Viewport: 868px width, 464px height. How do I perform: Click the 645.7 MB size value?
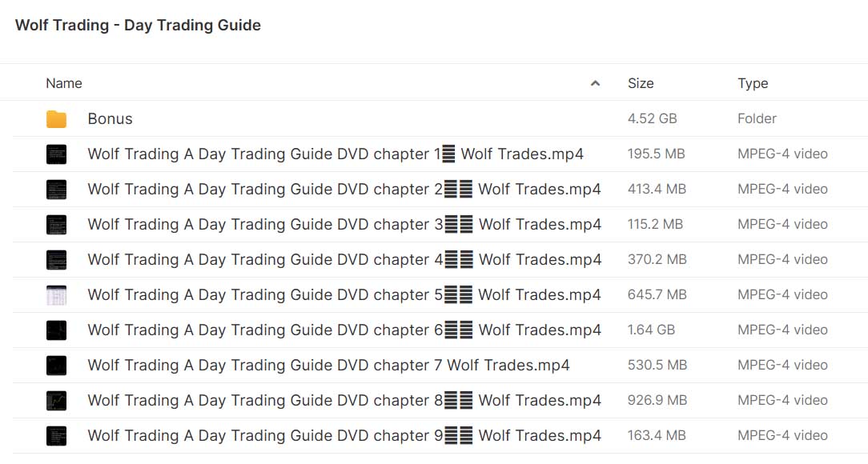click(x=657, y=294)
